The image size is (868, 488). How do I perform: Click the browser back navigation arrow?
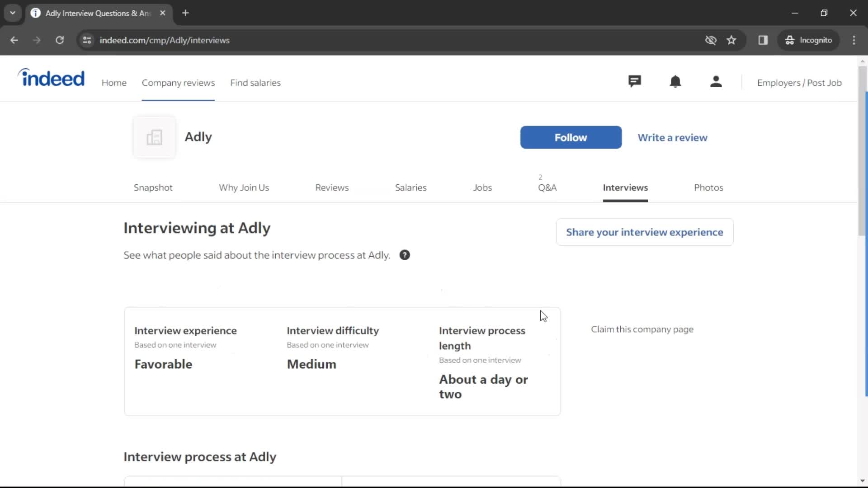coord(14,40)
